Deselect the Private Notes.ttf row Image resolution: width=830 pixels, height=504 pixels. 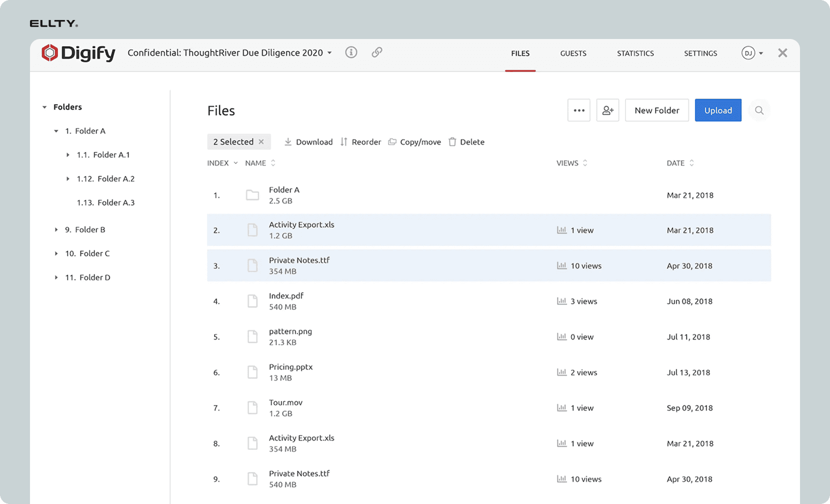tap(400, 265)
